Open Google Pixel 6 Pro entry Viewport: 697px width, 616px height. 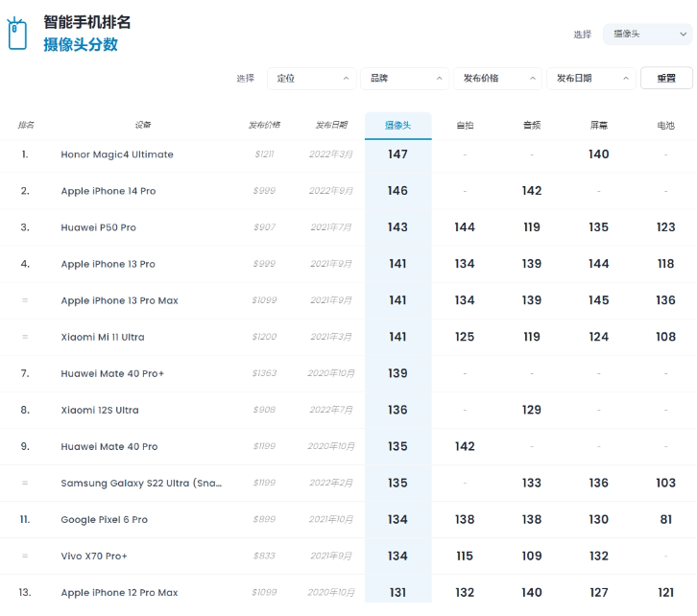coord(105,519)
